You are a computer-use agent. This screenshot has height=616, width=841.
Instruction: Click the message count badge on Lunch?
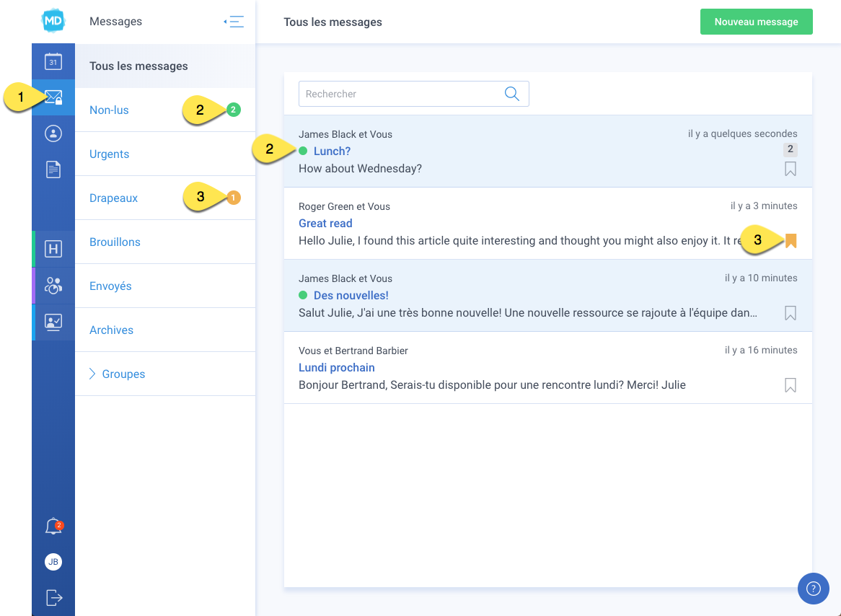(790, 149)
